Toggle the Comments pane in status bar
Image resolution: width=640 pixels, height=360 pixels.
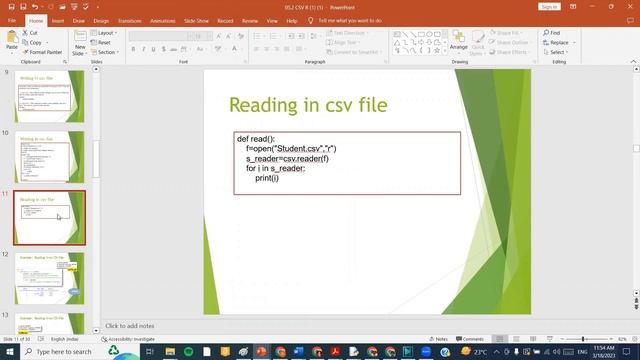click(470, 339)
